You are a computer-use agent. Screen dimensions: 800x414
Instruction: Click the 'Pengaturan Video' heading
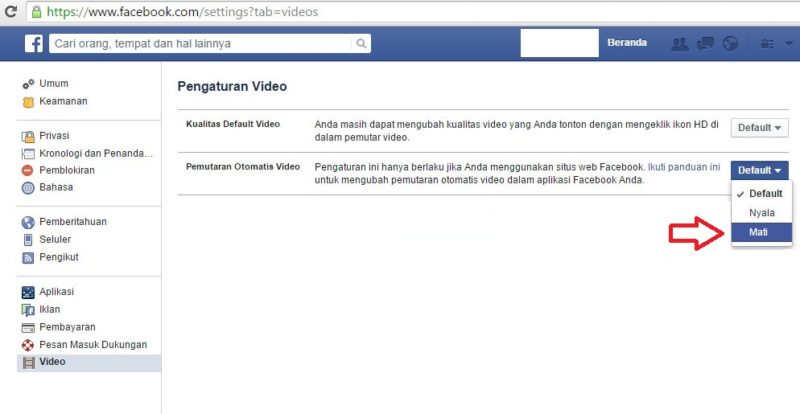click(232, 87)
